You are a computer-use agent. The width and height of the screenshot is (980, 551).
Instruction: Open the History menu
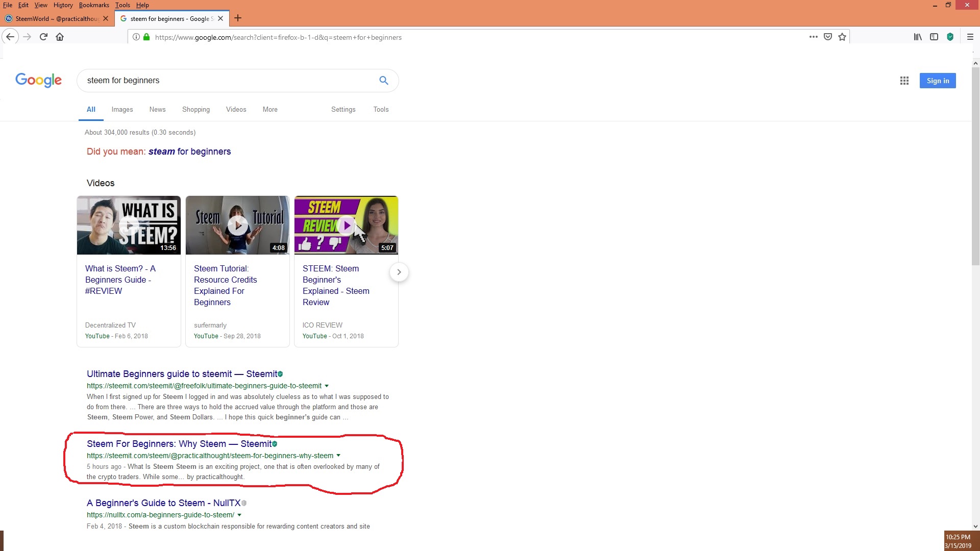pos(63,5)
